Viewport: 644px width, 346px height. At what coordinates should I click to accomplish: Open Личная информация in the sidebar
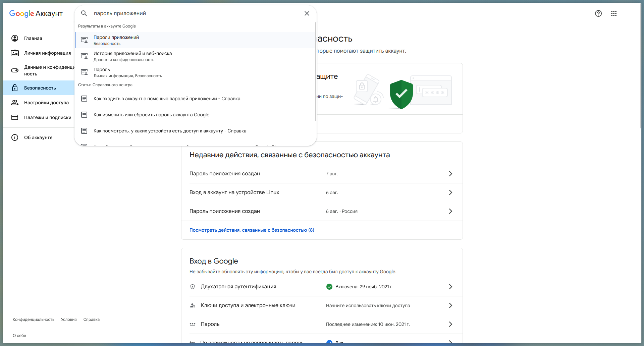pyautogui.click(x=39, y=53)
